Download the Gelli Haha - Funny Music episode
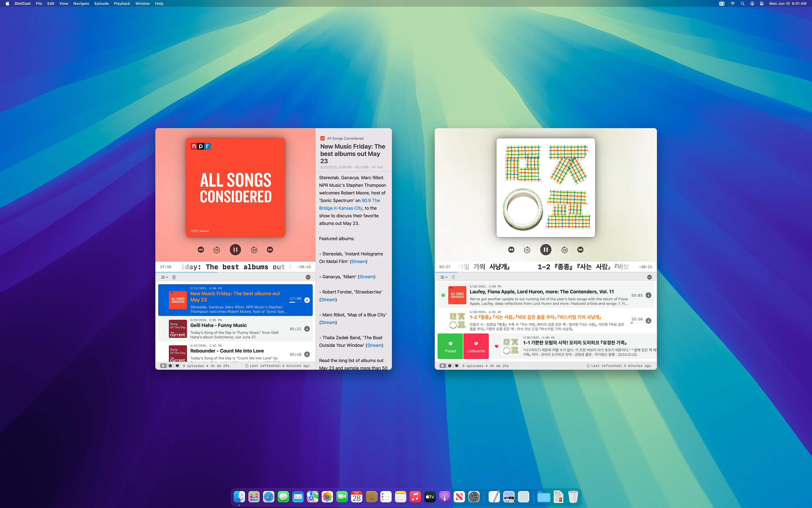The image size is (812, 508). click(307, 329)
